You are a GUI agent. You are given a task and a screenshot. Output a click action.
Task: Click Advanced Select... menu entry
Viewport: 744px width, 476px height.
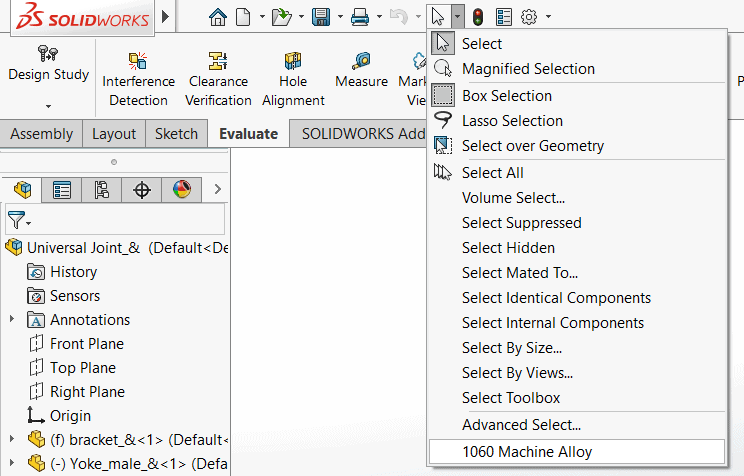(521, 425)
